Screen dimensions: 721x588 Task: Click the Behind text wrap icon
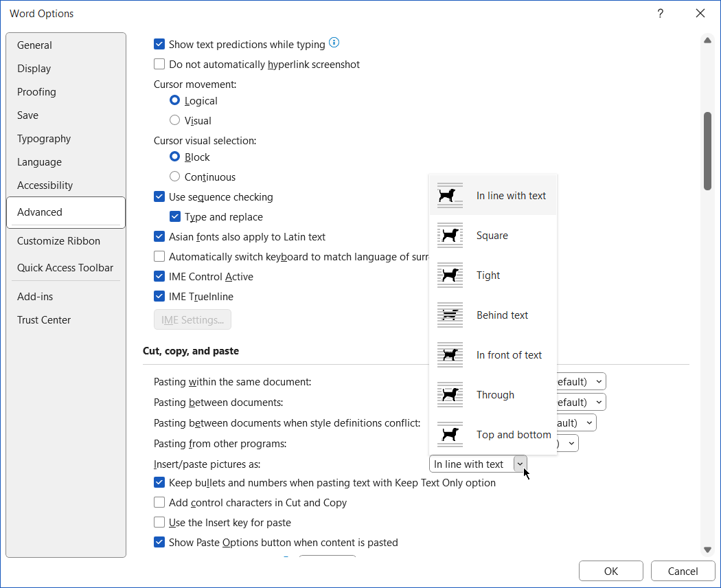point(450,315)
